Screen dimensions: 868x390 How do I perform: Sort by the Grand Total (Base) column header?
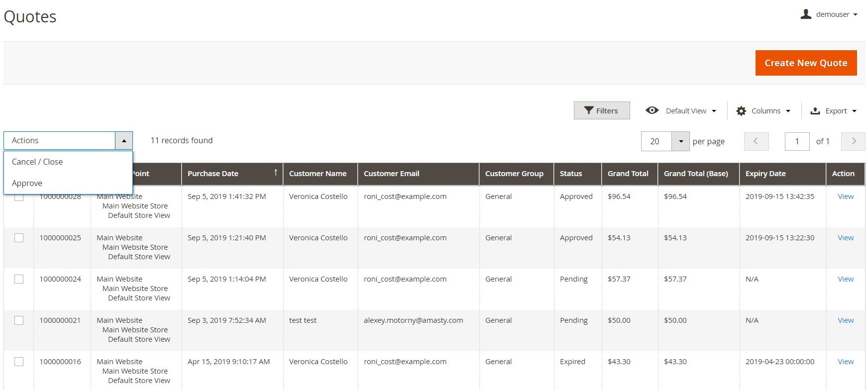point(698,174)
